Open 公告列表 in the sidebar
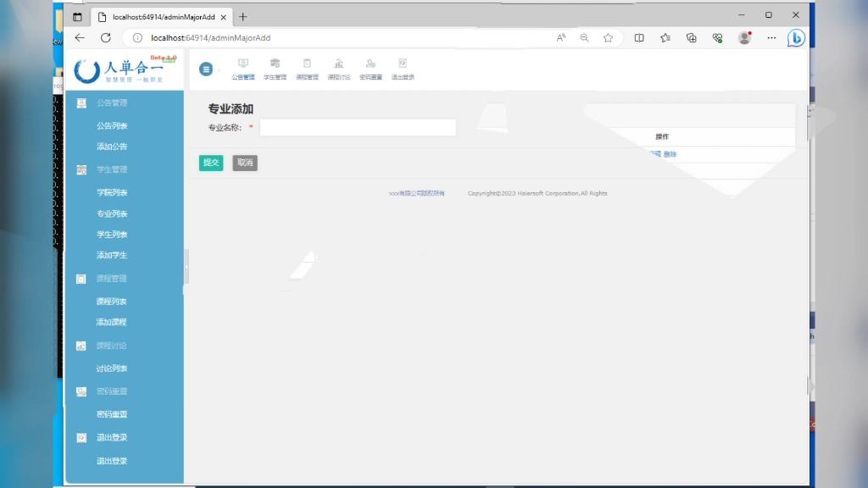This screenshot has width=868, height=488. (x=112, y=125)
